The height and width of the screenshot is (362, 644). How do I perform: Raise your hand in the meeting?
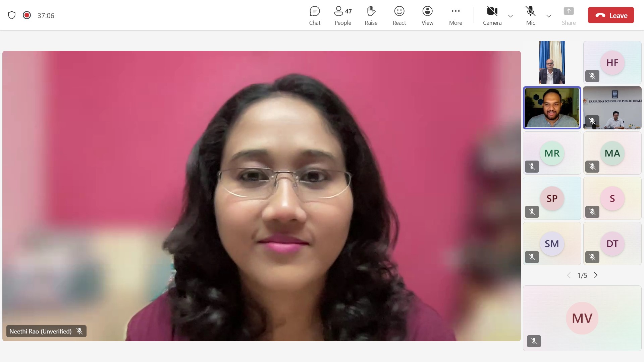[x=371, y=15]
